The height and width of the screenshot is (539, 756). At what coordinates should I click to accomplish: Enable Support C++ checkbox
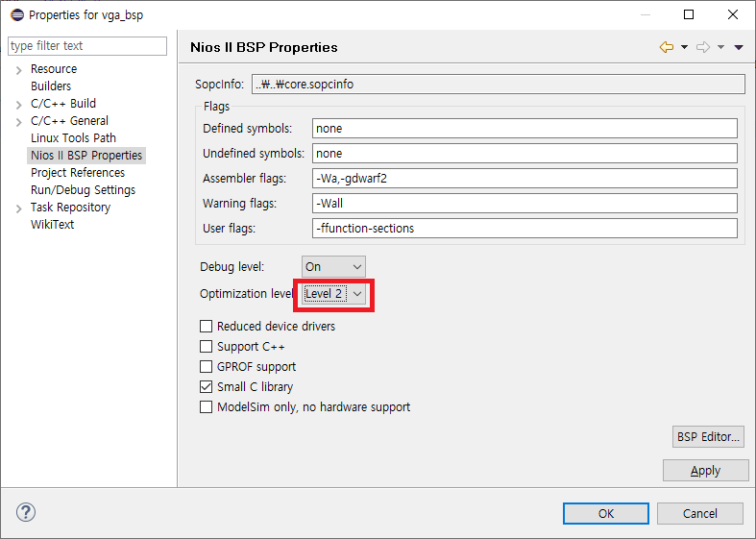click(206, 347)
